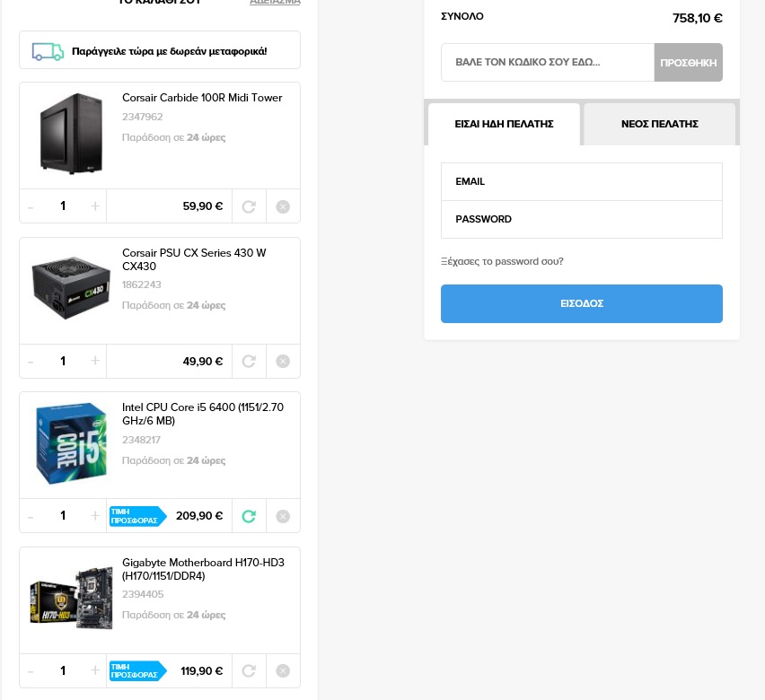
Task: Click the ΕΙΣΟΔΟΣ login button
Action: (x=582, y=303)
